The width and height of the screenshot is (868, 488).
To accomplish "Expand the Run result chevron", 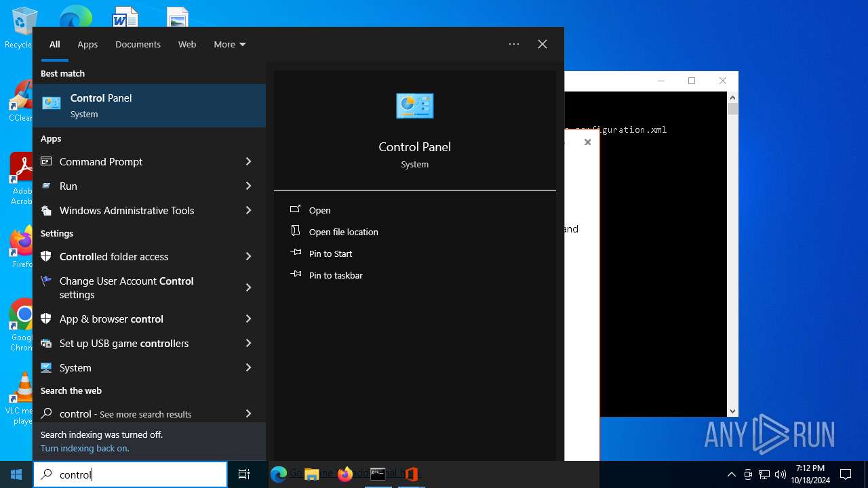I will click(x=248, y=186).
